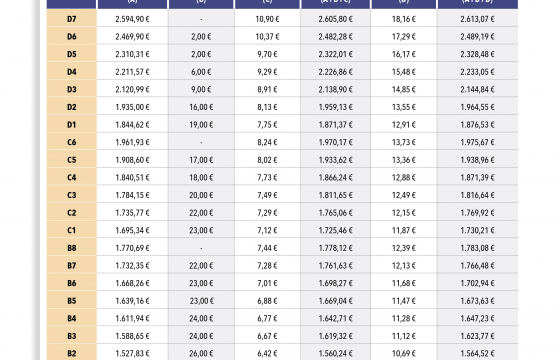The image size is (560, 360).
Task: Select the 1.961,93 € cell
Action: pos(132,142)
